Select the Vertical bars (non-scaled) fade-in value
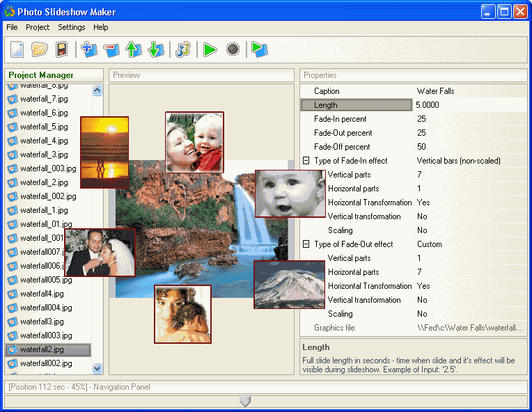 click(x=458, y=161)
